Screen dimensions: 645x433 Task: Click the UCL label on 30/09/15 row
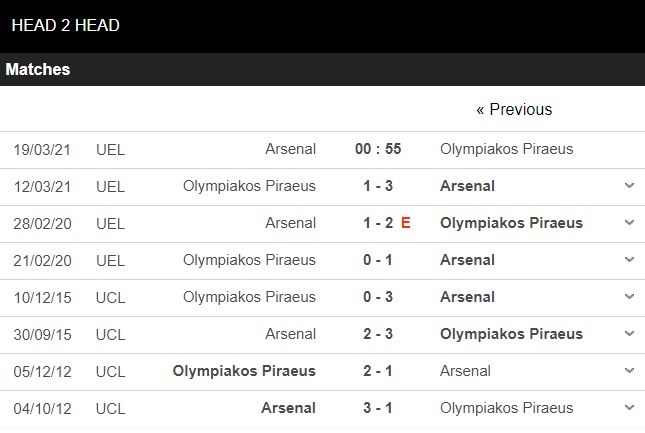pos(111,334)
